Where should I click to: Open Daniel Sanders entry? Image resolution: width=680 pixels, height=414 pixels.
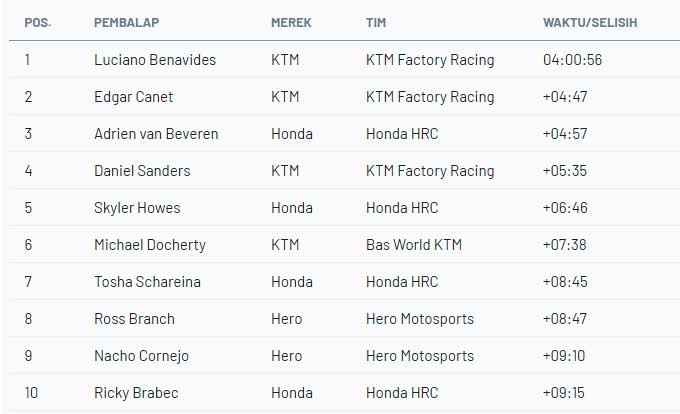[141, 171]
